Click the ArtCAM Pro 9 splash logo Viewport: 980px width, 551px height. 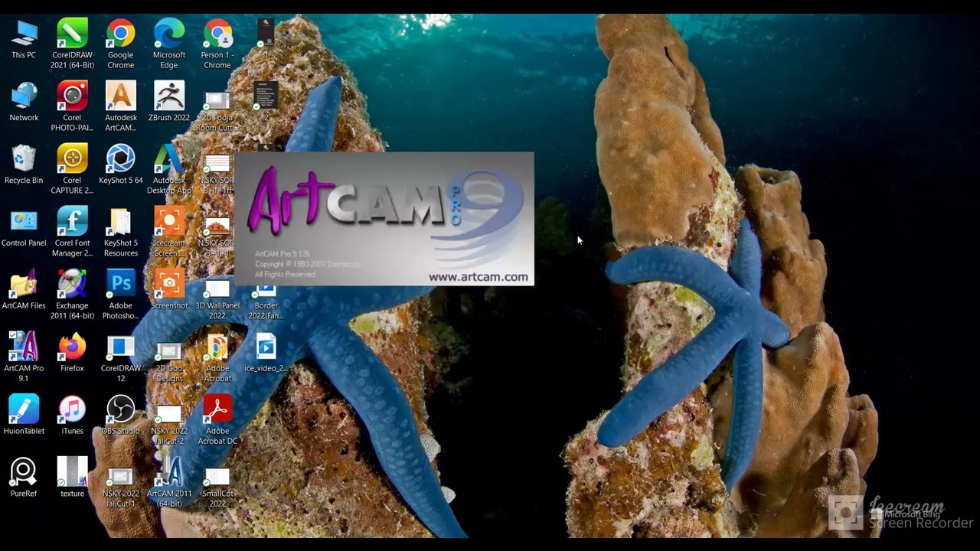pyautogui.click(x=386, y=207)
